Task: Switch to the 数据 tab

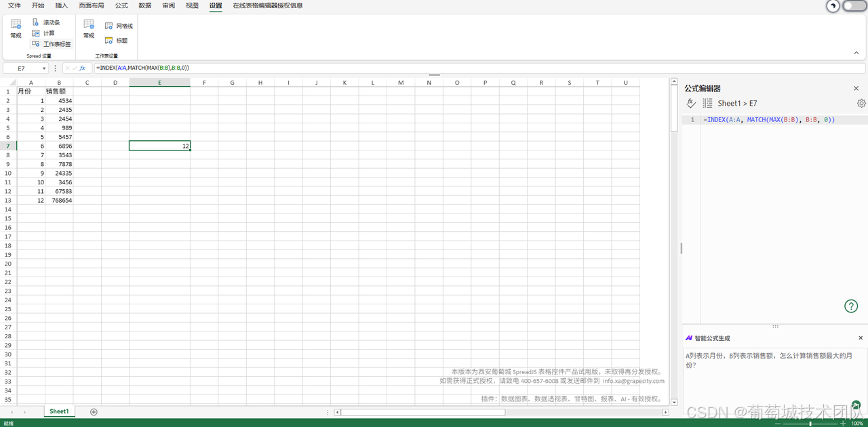Action: 145,5
